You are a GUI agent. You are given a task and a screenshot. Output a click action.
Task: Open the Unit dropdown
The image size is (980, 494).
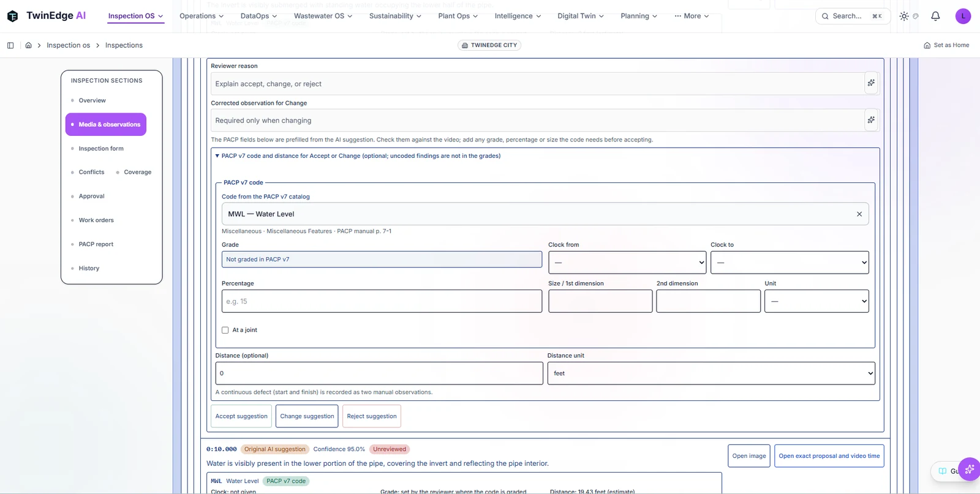pyautogui.click(x=816, y=301)
